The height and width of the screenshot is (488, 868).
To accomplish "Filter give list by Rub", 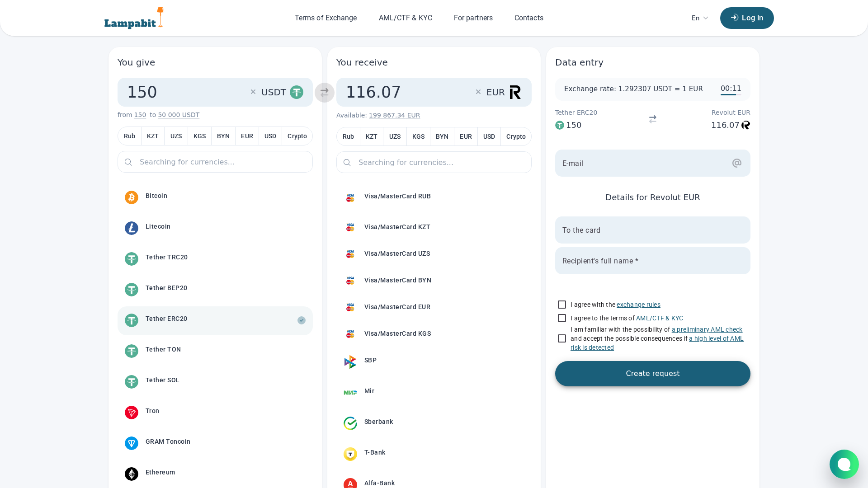I will pos(129,136).
